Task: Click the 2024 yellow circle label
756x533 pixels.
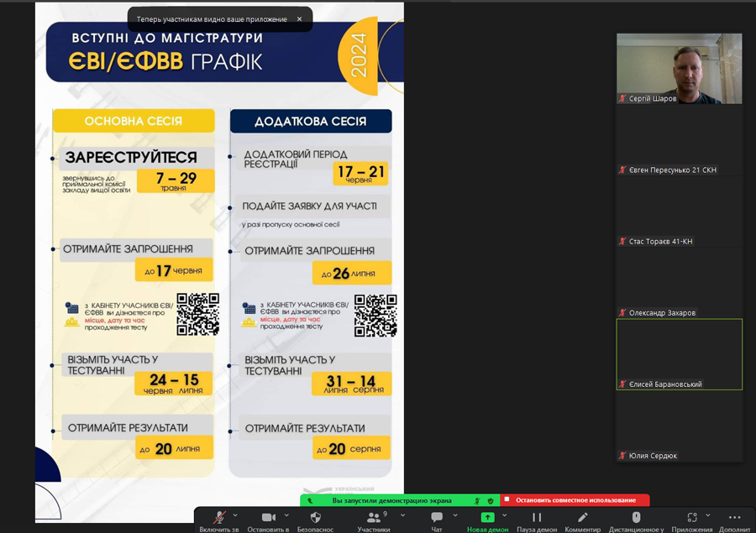Action: (358, 55)
